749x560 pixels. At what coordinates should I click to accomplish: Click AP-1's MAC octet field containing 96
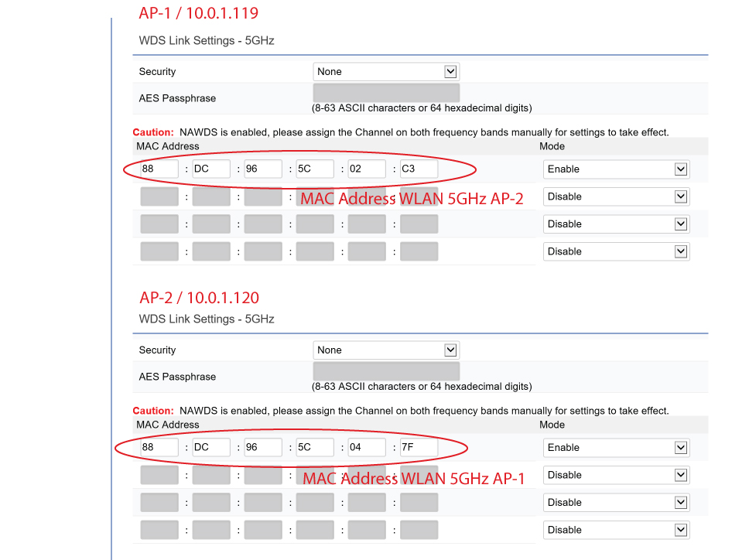point(263,169)
